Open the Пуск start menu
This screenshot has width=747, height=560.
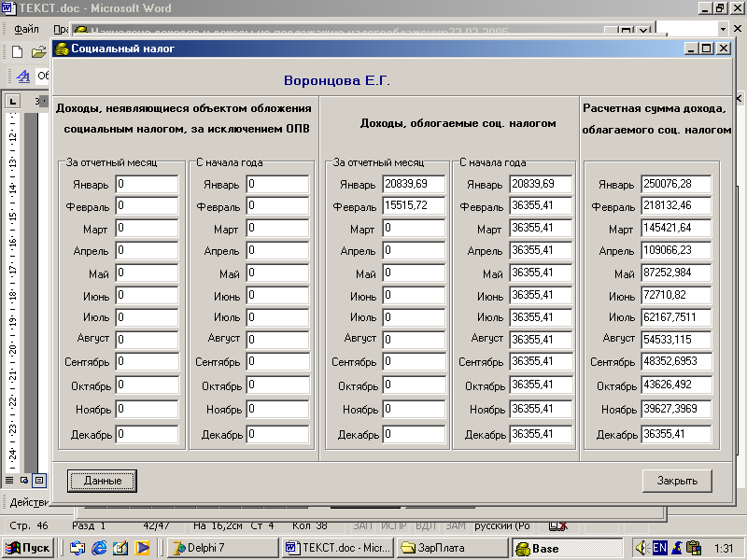[x=28, y=548]
